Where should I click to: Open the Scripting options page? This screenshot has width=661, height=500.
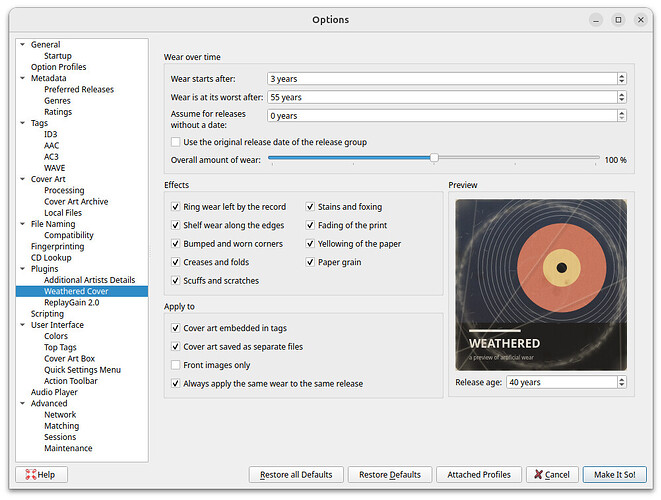pyautogui.click(x=47, y=314)
